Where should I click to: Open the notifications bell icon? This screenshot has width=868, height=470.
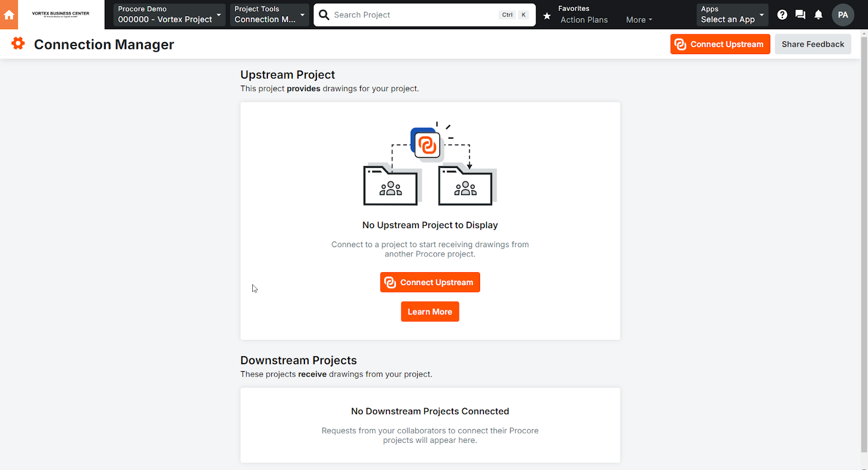818,15
